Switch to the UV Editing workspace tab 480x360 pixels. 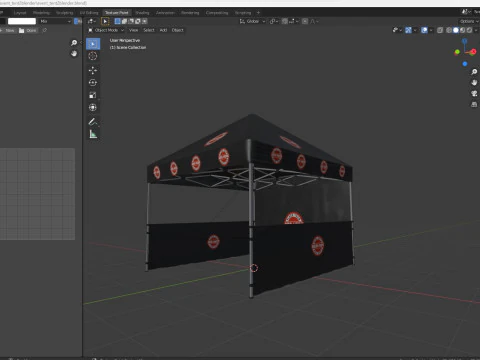pyautogui.click(x=89, y=13)
